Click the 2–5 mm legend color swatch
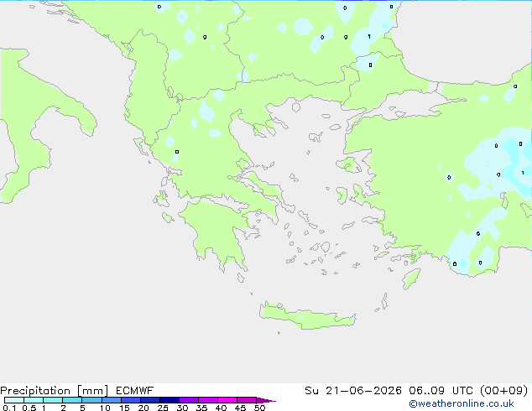This screenshot has height=411, width=532. (72, 400)
